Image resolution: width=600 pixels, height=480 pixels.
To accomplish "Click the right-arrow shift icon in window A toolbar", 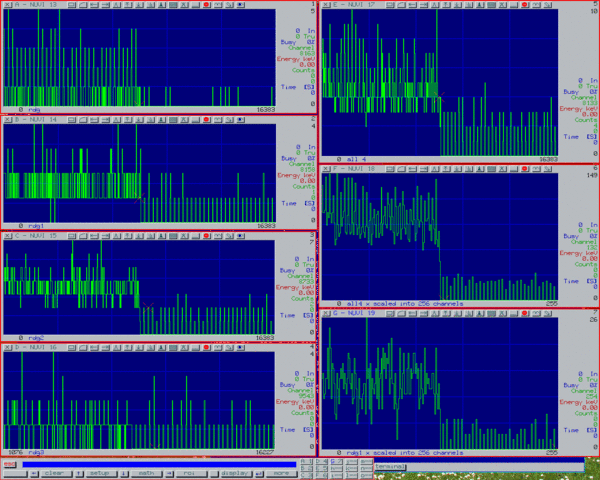I will pos(105,5).
